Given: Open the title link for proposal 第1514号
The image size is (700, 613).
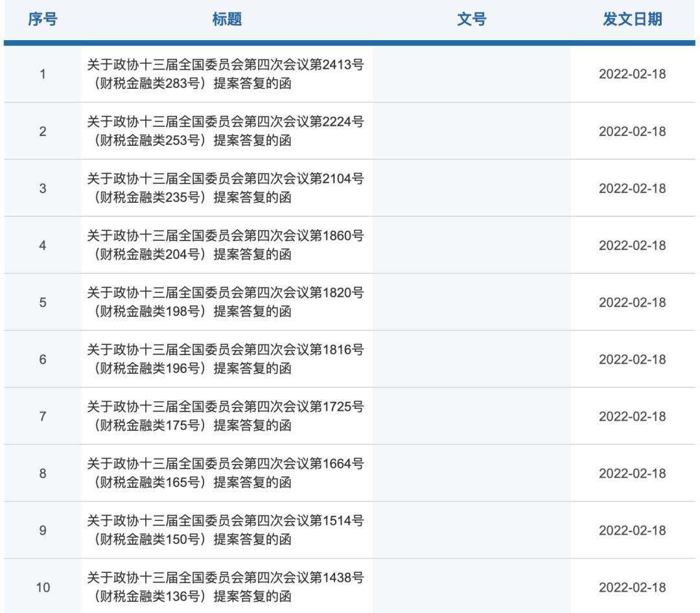Looking at the screenshot, I should click(226, 530).
